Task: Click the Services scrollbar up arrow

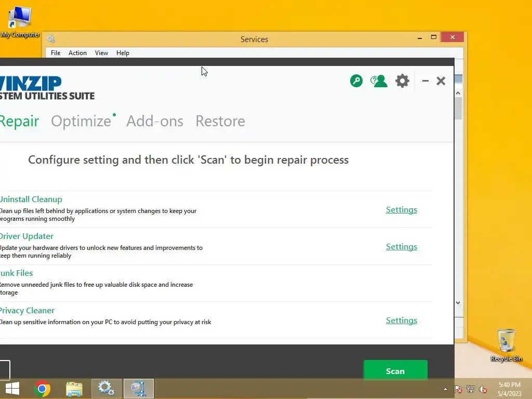Action: (458, 93)
